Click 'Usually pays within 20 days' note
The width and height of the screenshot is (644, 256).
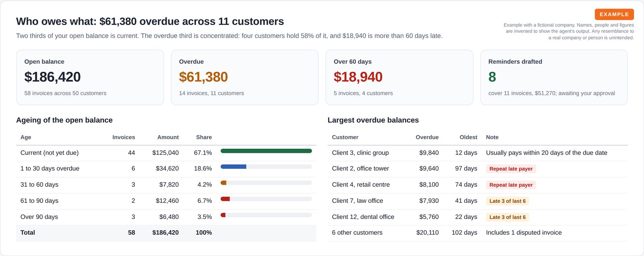[547, 153]
